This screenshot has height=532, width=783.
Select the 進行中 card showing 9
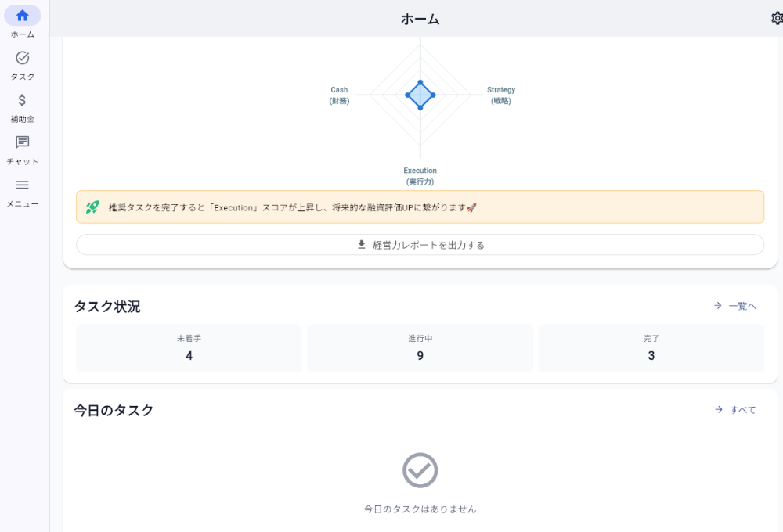(420, 348)
